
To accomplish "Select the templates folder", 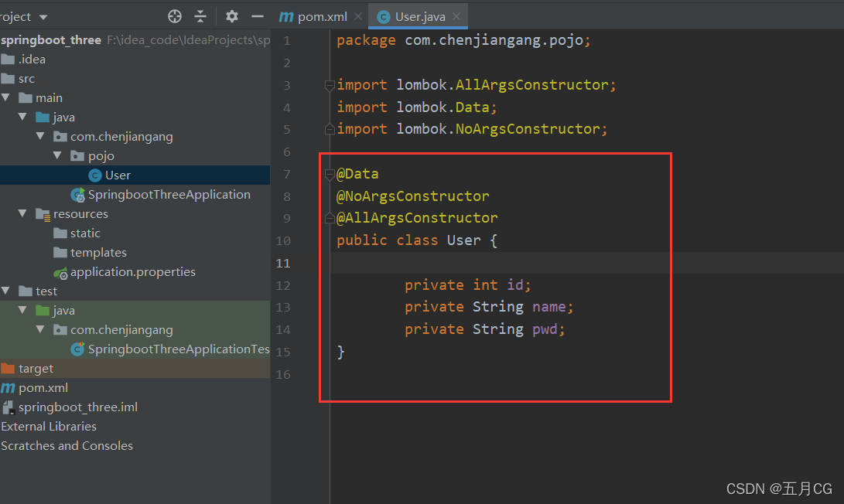I will click(98, 253).
